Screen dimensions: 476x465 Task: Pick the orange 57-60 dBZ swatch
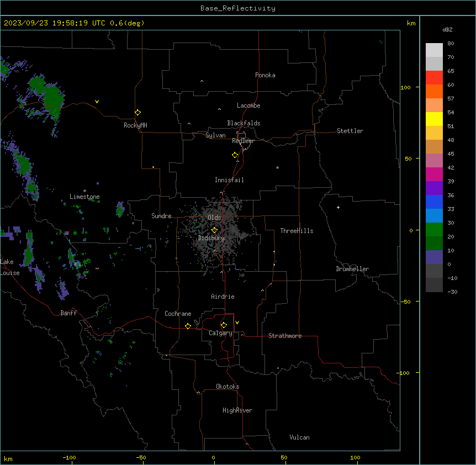point(434,91)
